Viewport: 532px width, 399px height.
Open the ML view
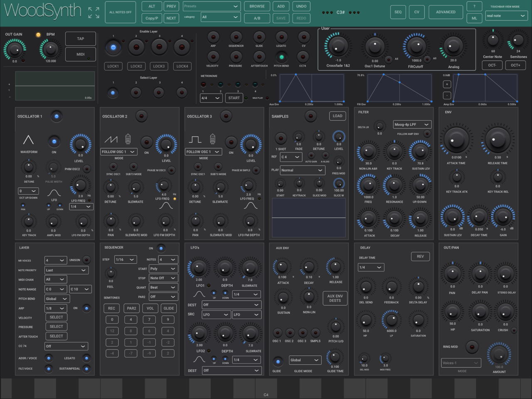(x=474, y=18)
